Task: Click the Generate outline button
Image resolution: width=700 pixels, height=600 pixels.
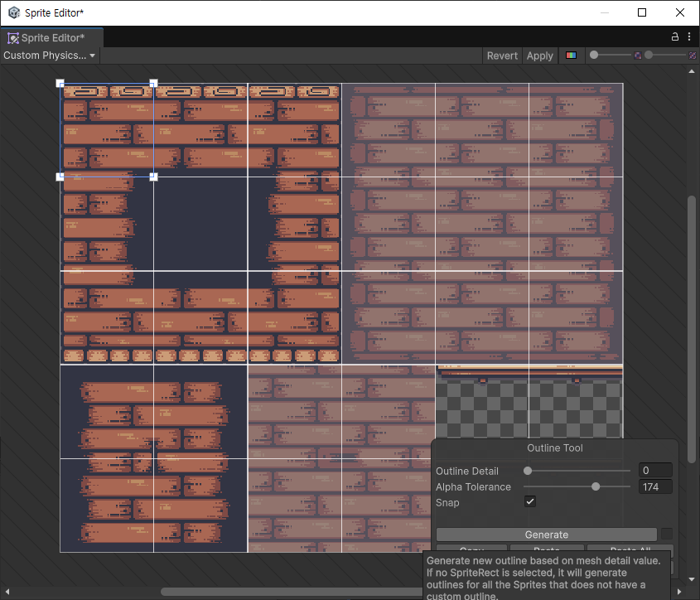Action: point(547,535)
